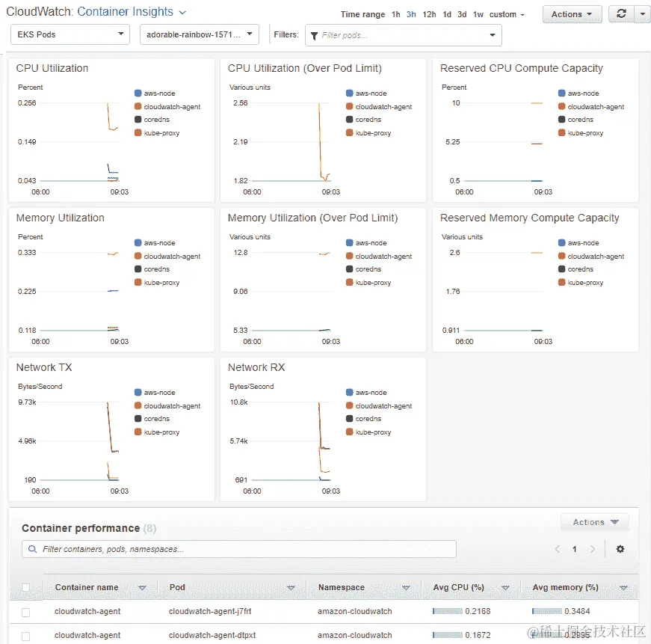Open the adorable-rainbow cluster dropdown
Image resolution: width=651 pixels, height=644 pixels.
(200, 34)
